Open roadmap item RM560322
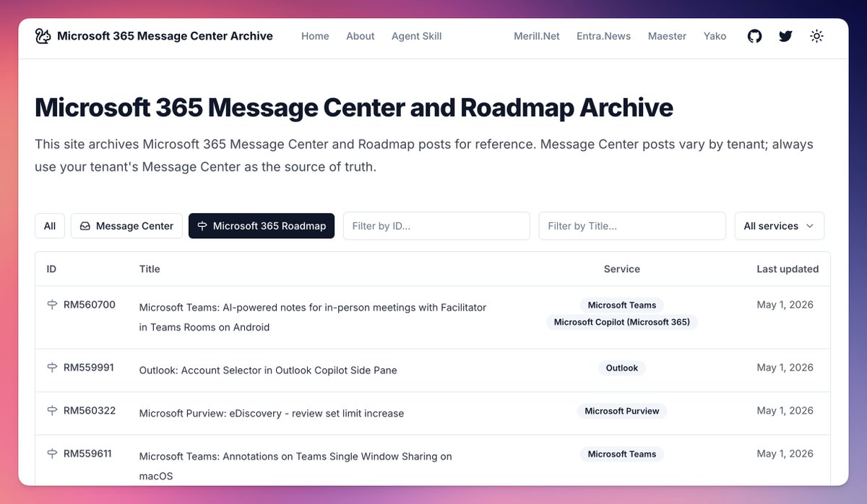 [x=90, y=411]
